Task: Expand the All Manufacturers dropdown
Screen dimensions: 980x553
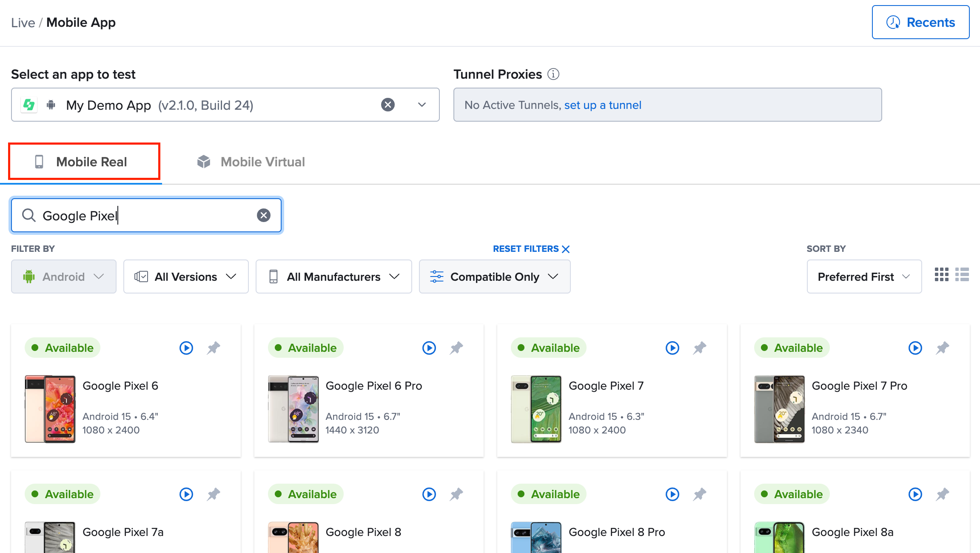Action: [333, 276]
